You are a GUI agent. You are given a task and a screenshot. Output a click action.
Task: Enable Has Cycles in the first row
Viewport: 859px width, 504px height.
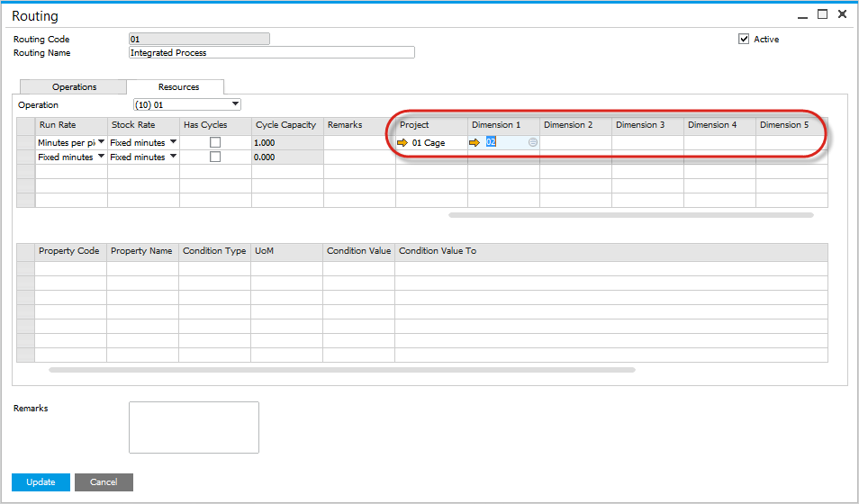(x=215, y=142)
